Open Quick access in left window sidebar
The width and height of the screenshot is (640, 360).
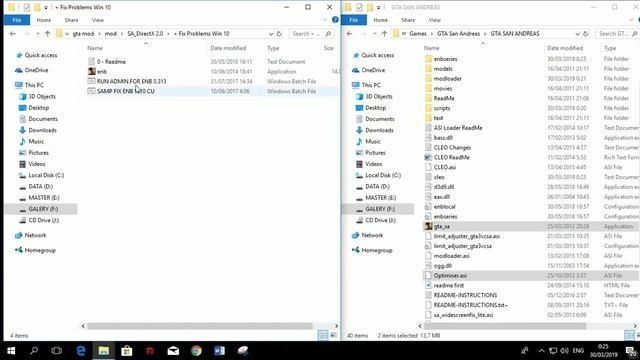point(41,55)
